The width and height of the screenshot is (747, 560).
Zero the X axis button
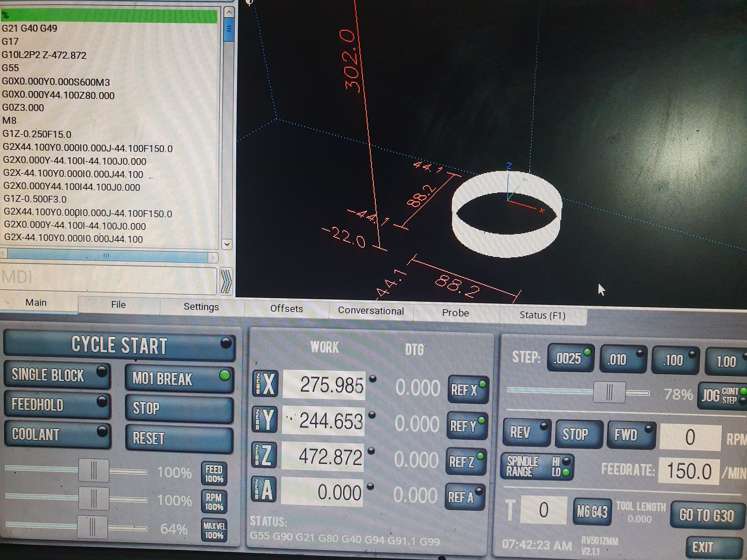265,384
